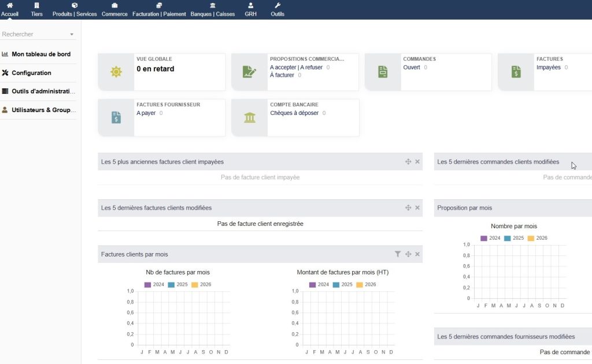Click the Factures Fournisseur invoice icon
The height and width of the screenshot is (364, 592).
pyautogui.click(x=116, y=117)
